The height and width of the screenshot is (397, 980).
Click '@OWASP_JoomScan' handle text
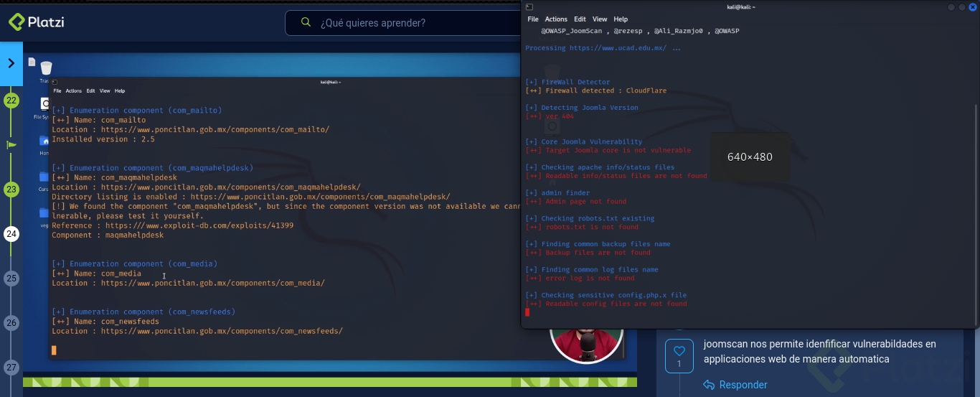point(572,31)
